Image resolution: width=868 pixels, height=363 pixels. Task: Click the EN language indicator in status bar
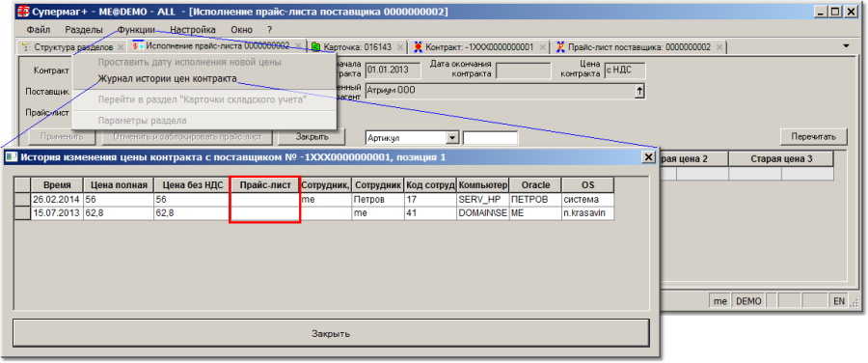[839, 301]
